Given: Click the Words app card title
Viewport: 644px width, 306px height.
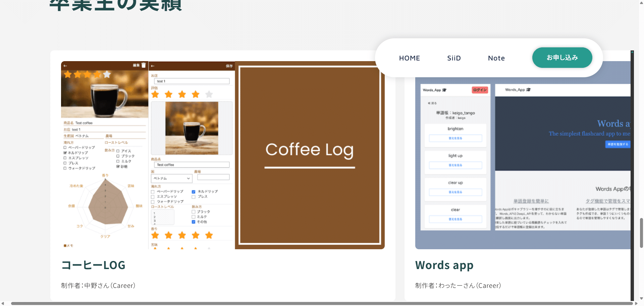Looking at the screenshot, I should coord(444,265).
